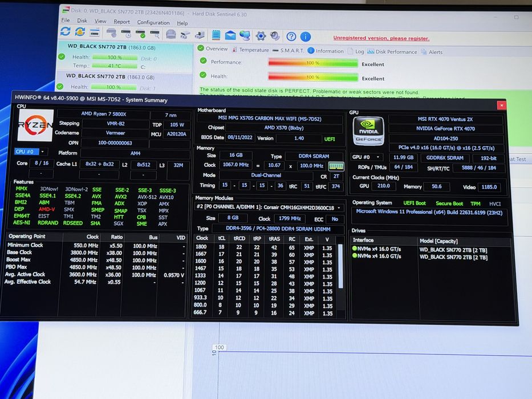The height and width of the screenshot is (399, 532).
Task: Click the first disk's green Temp 41 °C bar
Action: 115,66
